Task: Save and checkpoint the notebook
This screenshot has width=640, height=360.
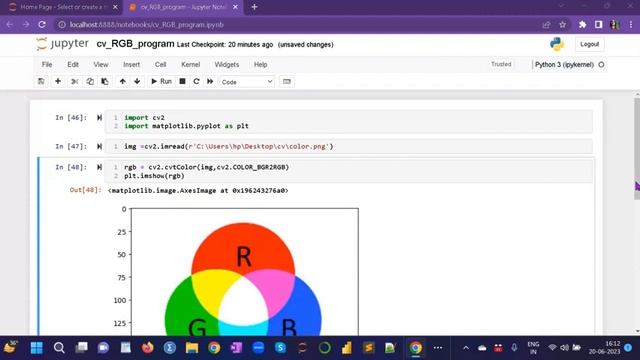Action: click(x=41, y=82)
